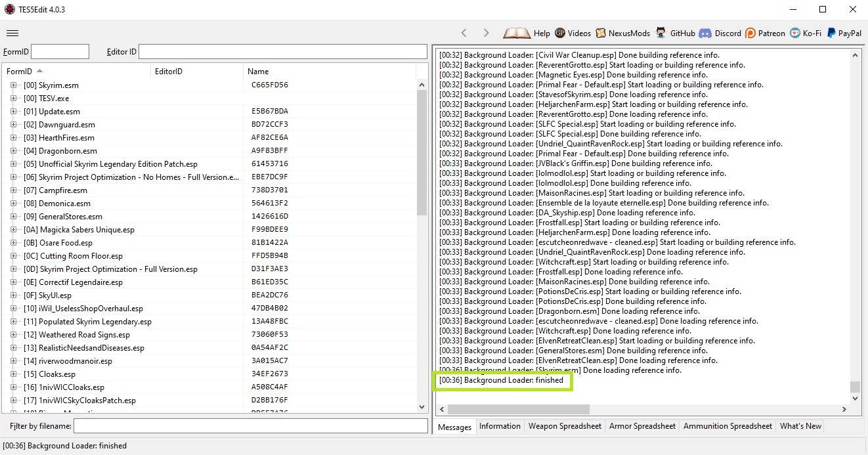This screenshot has width=868, height=455.
Task: Open GitHub page button
Action: (675, 33)
